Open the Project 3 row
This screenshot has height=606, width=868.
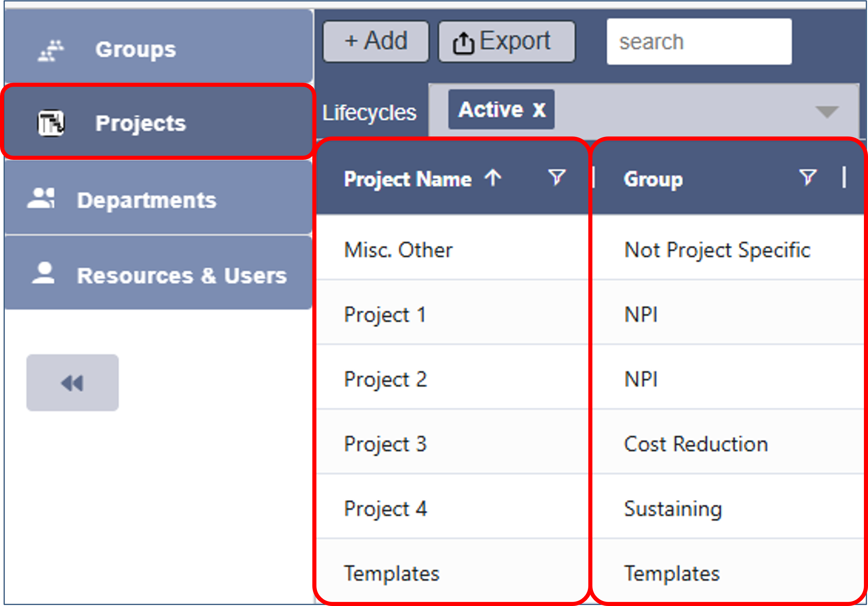point(385,444)
